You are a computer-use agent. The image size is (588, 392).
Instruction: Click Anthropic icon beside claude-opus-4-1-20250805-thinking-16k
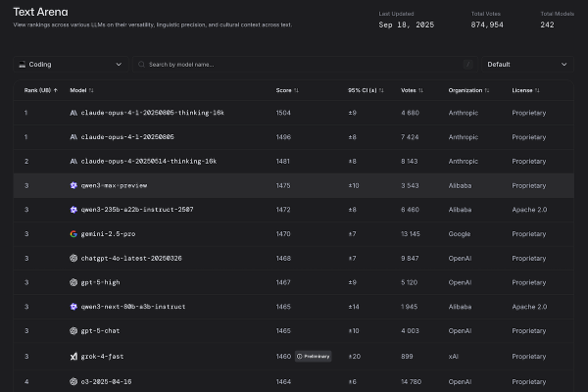(x=73, y=113)
